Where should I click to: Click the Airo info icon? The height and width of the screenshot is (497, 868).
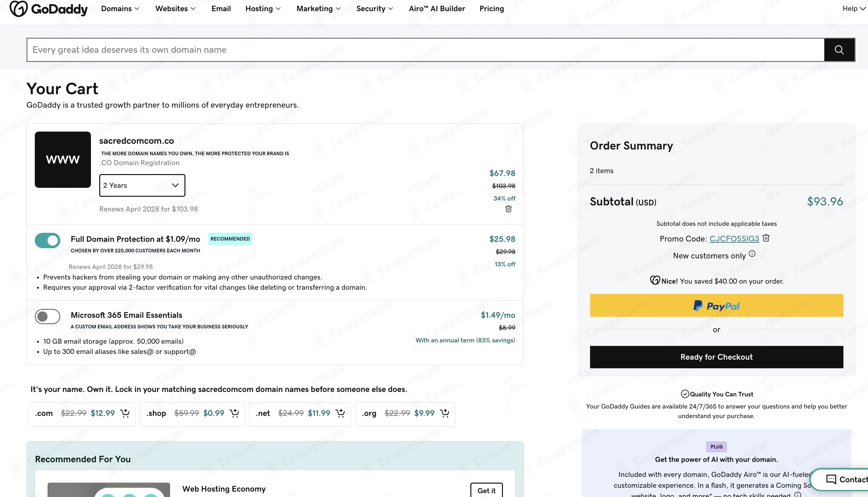point(798,494)
